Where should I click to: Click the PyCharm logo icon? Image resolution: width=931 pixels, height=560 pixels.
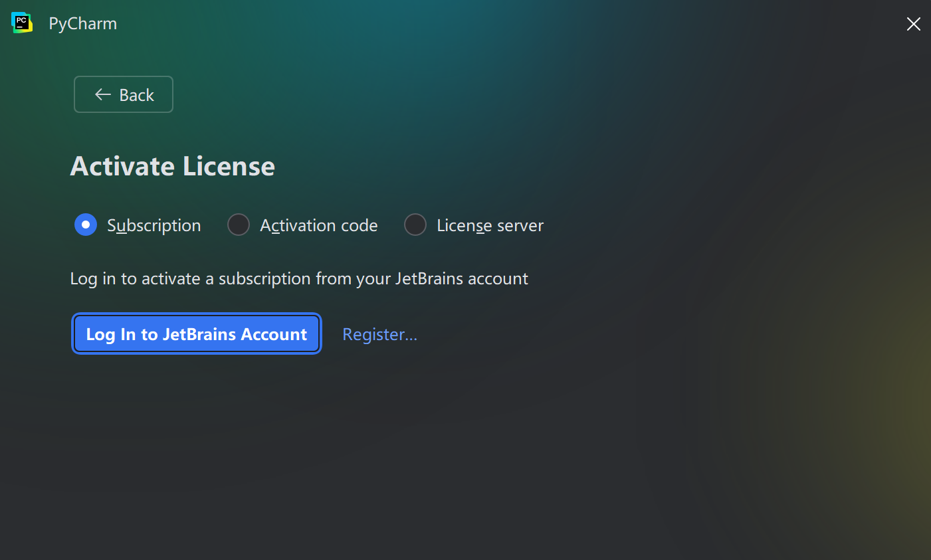[x=22, y=23]
